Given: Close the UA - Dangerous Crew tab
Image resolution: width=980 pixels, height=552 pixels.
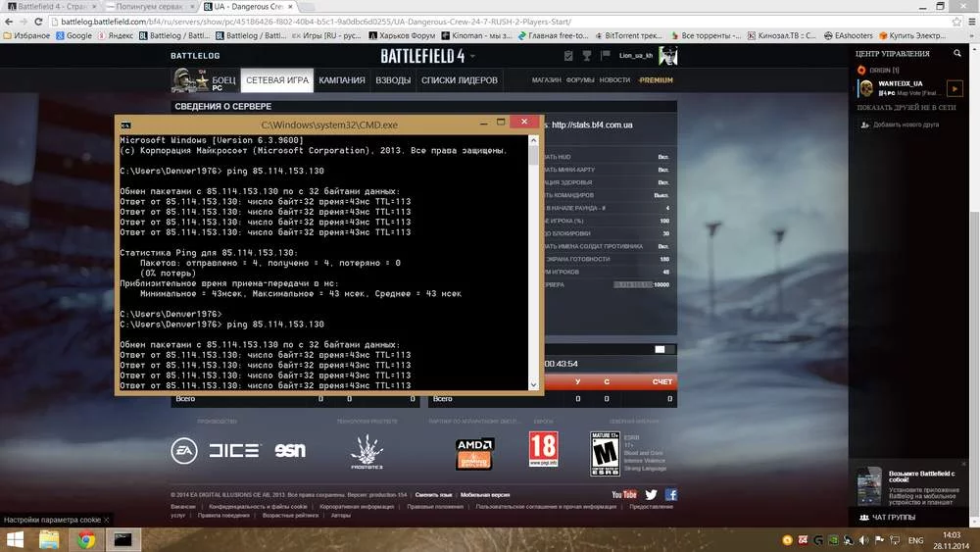Looking at the screenshot, I should pyautogui.click(x=291, y=6).
